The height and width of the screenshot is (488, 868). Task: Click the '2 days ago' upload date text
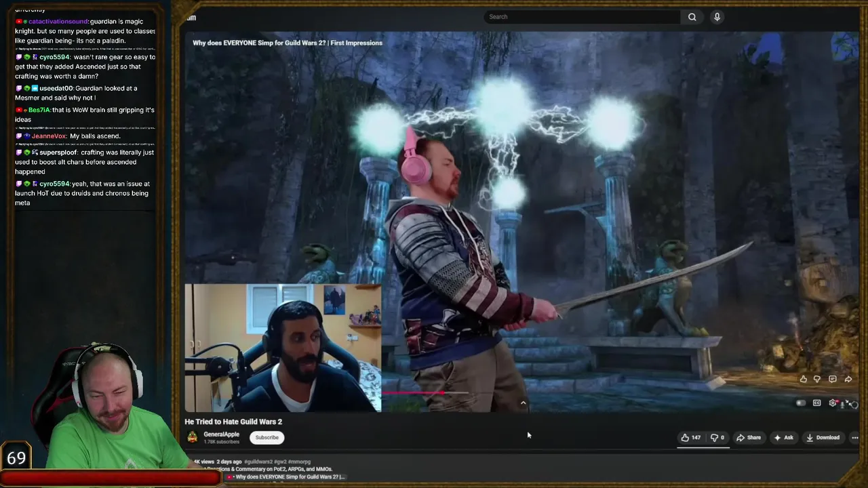[229, 462]
